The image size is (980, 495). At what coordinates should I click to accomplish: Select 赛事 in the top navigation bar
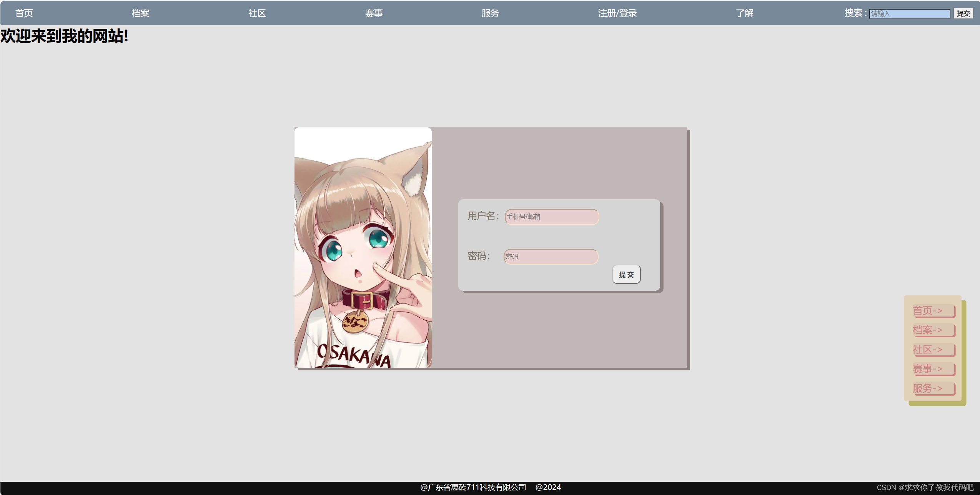[x=374, y=13]
